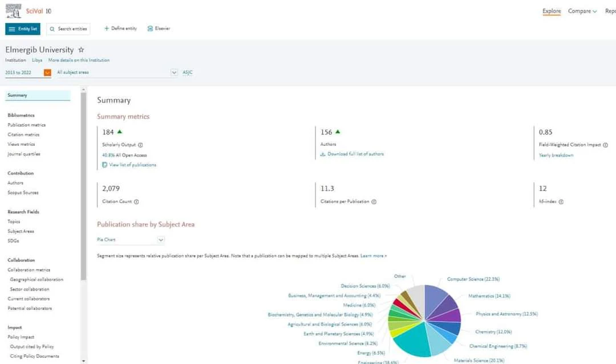This screenshot has width=616, height=364.
Task: Open Views metrics in sidebar
Action: (21, 144)
